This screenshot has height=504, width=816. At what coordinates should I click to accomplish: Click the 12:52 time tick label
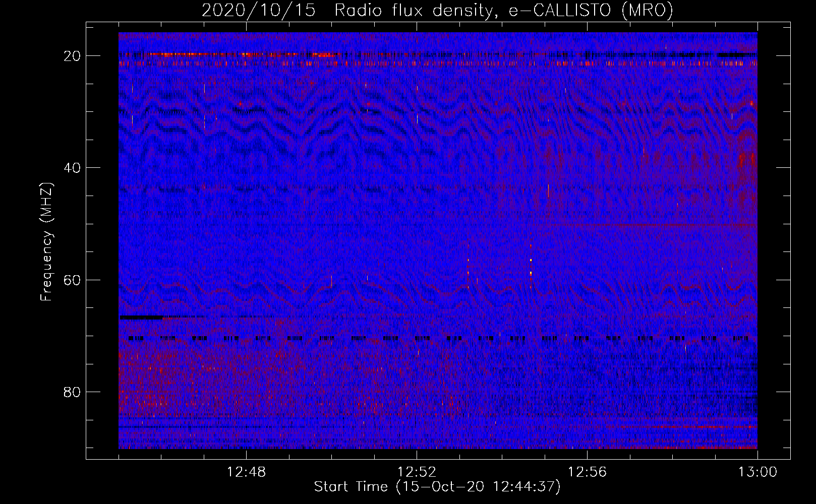[x=417, y=472]
